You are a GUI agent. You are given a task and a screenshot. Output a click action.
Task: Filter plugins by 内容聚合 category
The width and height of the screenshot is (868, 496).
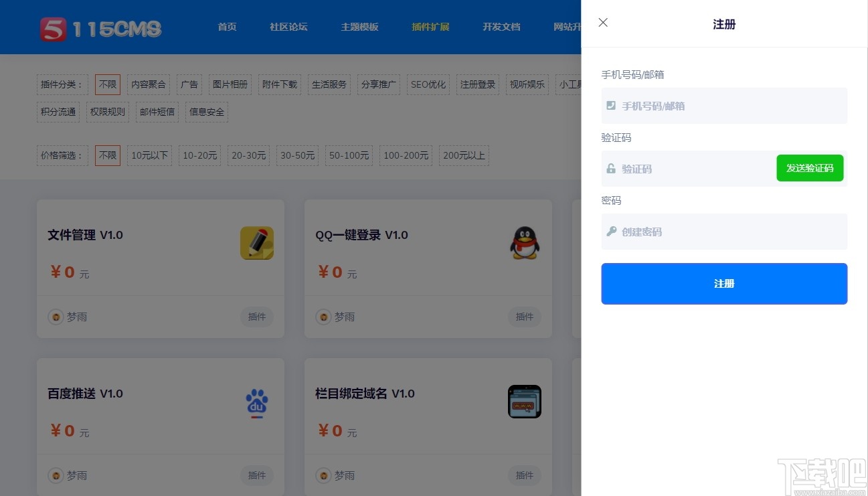(149, 84)
